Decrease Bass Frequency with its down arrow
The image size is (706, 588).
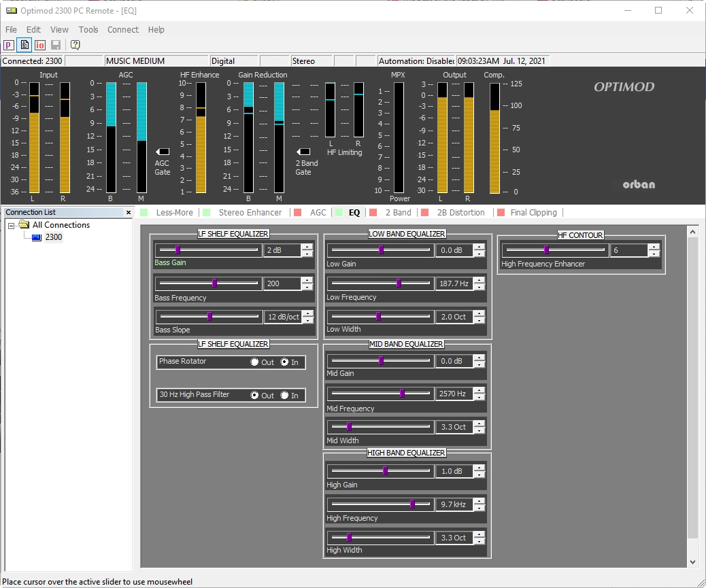[x=307, y=287]
